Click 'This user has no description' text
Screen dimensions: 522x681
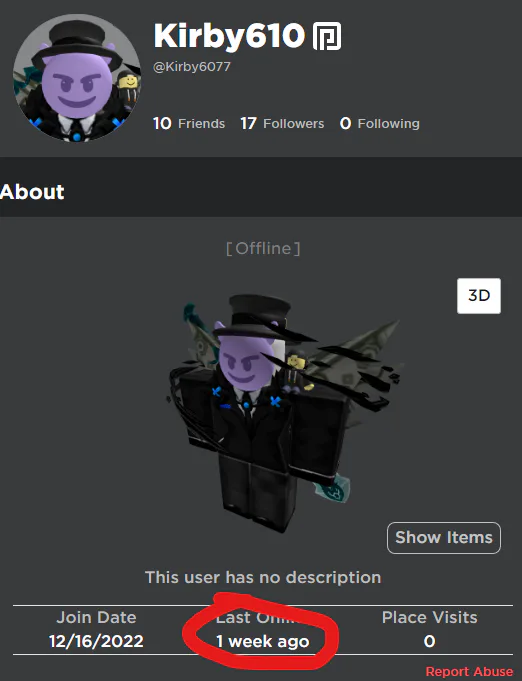click(263, 577)
